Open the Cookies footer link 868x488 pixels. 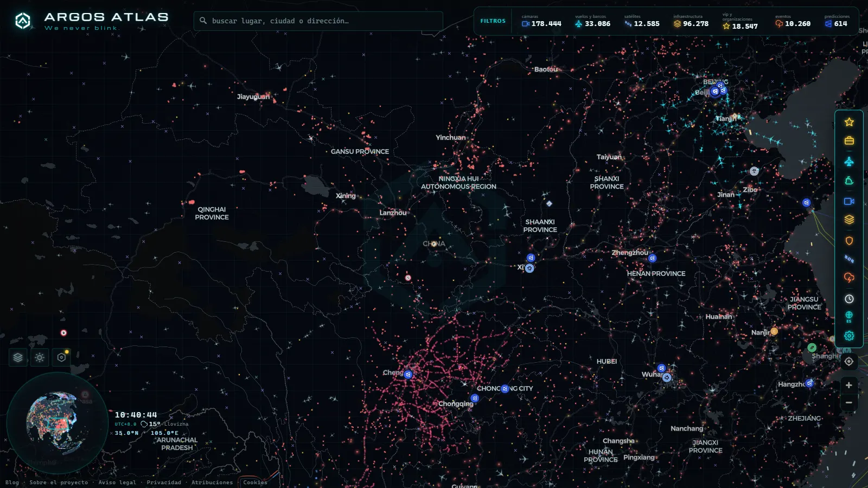pyautogui.click(x=255, y=482)
